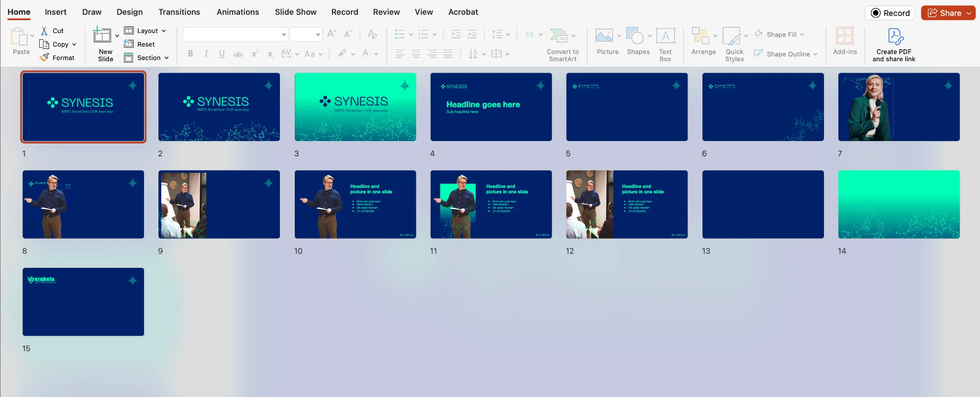The width and height of the screenshot is (980, 397).
Task: Toggle Superscript formatting
Action: (255, 54)
